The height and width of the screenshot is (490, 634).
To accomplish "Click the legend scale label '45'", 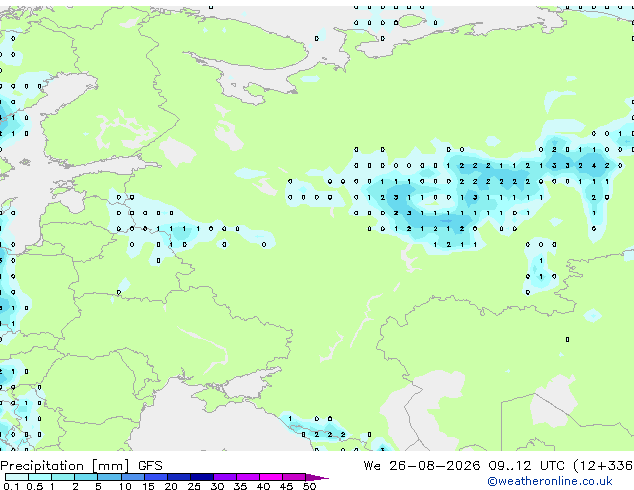I will [x=286, y=486].
